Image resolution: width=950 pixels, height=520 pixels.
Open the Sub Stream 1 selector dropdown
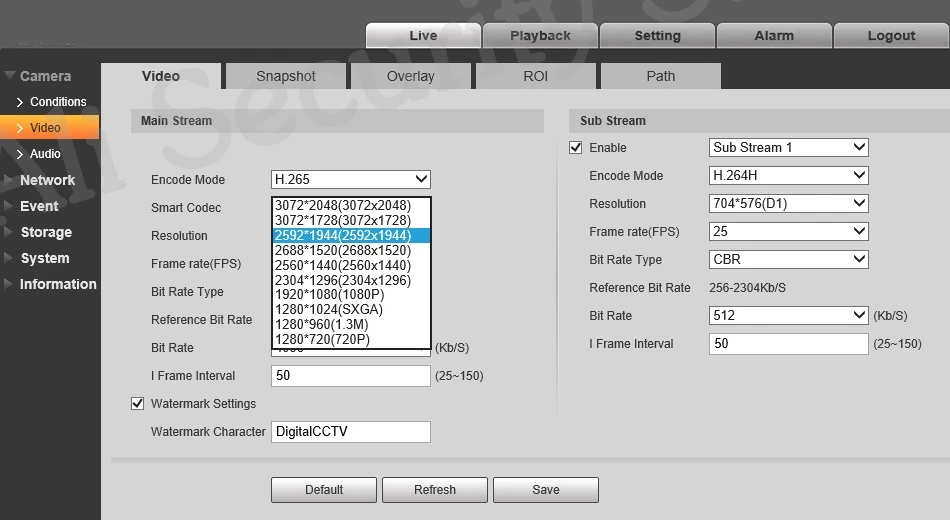[788, 147]
